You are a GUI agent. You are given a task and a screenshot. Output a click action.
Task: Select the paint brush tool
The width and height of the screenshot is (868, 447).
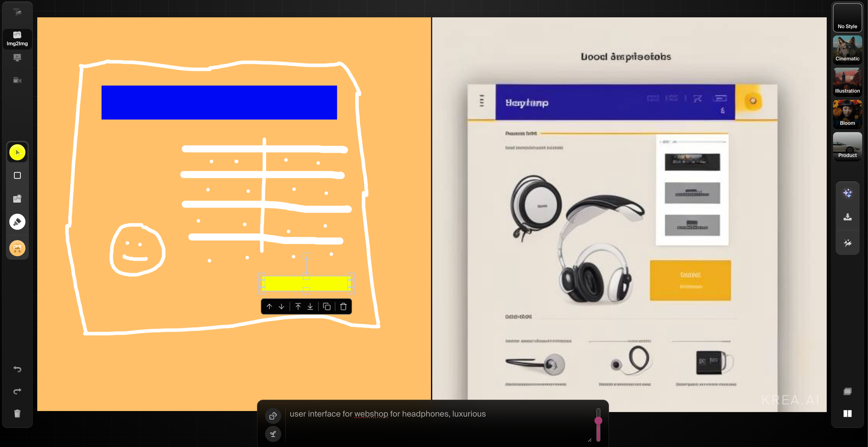[x=17, y=222]
